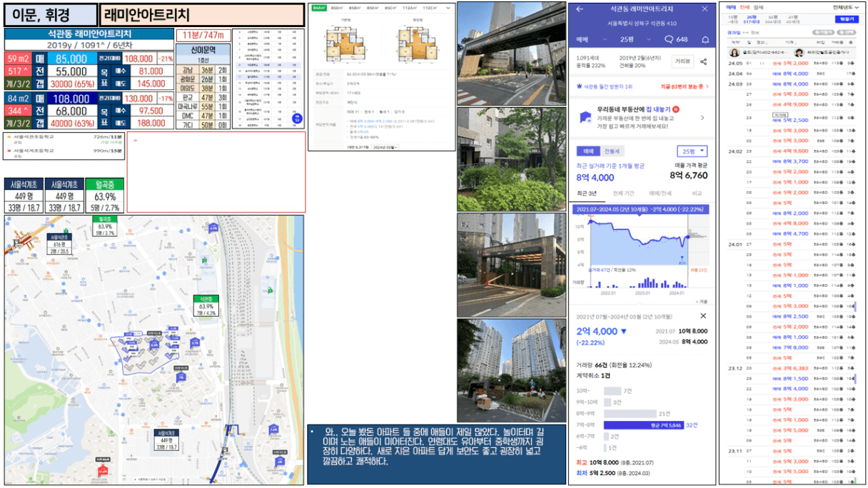Click the 8억~9억 21건 bar
Screen dimensions: 868x488
[x=630, y=413]
